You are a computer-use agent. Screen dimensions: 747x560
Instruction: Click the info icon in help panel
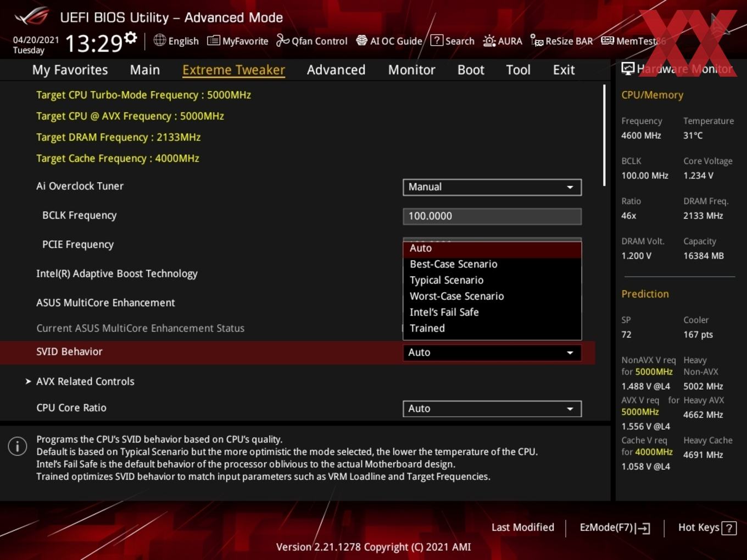18,446
